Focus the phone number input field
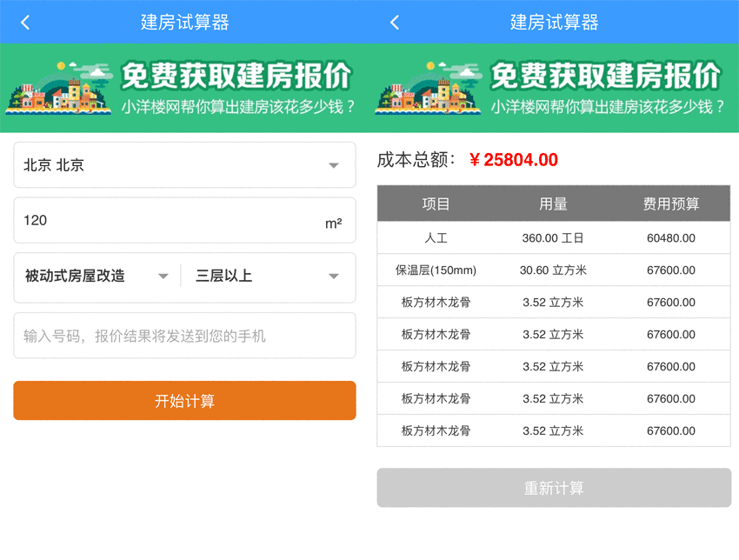Viewport: 739px width, 560px height. pos(184,336)
